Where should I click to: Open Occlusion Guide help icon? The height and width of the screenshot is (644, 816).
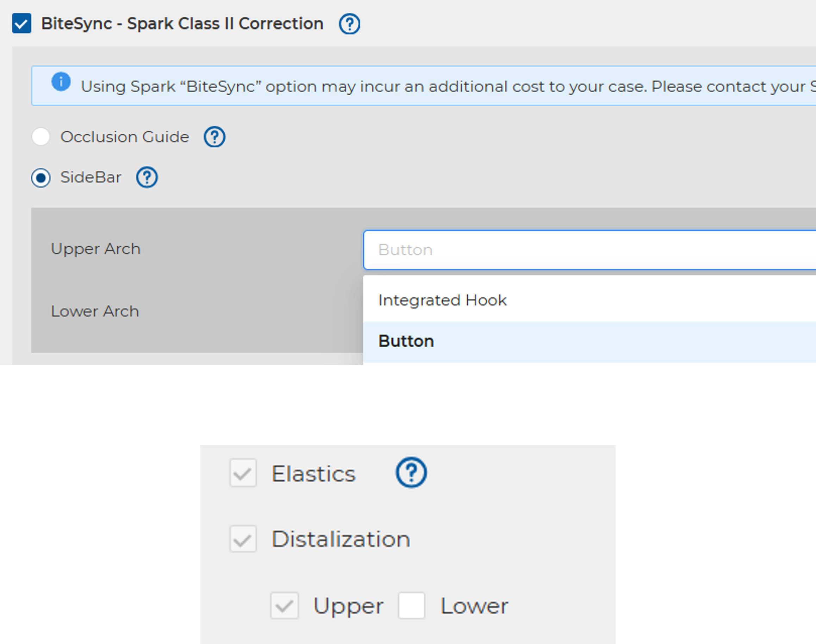pyautogui.click(x=214, y=137)
